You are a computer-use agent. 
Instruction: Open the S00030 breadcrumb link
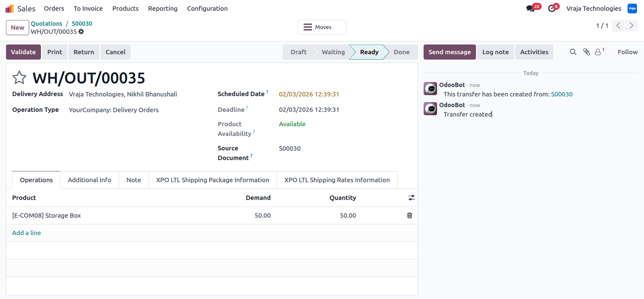[82, 24]
